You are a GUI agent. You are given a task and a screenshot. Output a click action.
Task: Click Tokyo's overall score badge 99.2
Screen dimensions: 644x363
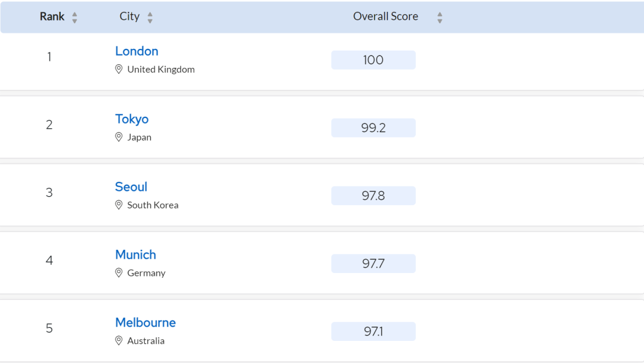point(373,128)
